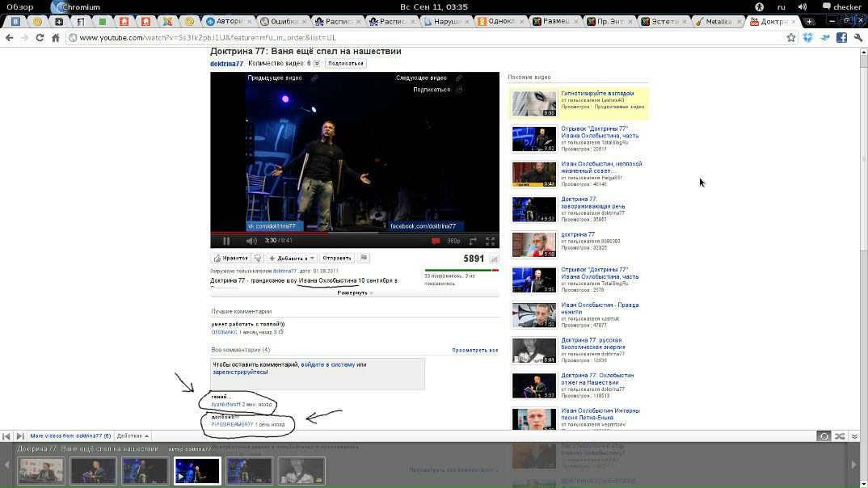The width and height of the screenshot is (868, 488).
Task: Click the dislike thumbs-down button
Action: [x=258, y=259]
